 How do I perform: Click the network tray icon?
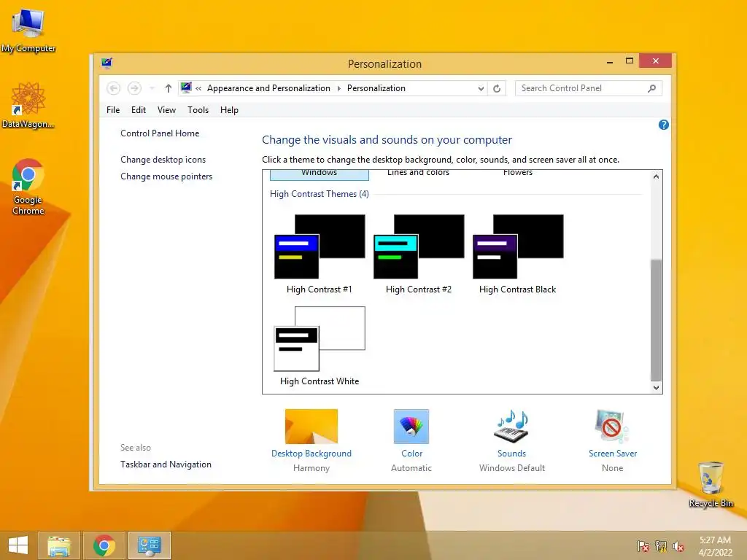pyautogui.click(x=661, y=546)
